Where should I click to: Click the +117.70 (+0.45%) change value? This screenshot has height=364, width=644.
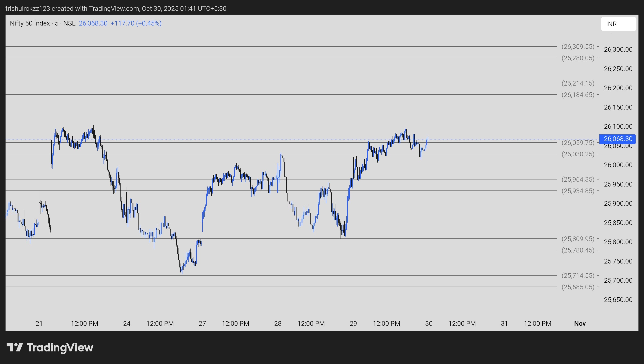coord(136,23)
